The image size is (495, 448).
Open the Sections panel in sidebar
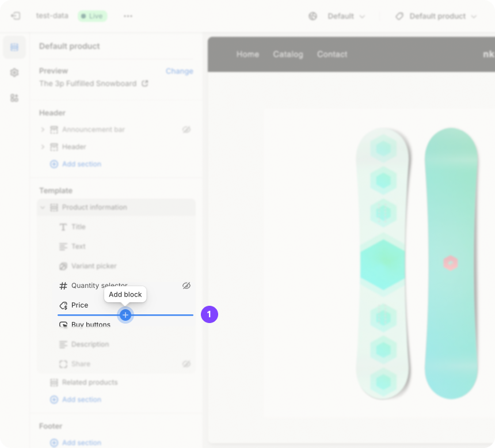(14, 47)
